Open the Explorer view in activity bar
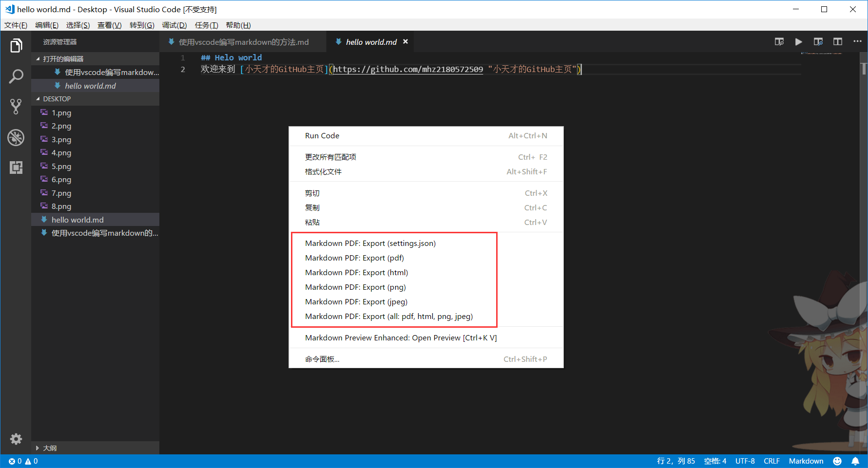This screenshot has width=868, height=468. point(16,46)
